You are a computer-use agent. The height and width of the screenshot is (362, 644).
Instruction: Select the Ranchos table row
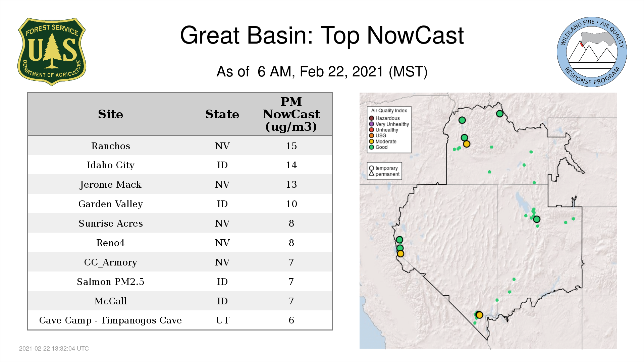click(179, 146)
